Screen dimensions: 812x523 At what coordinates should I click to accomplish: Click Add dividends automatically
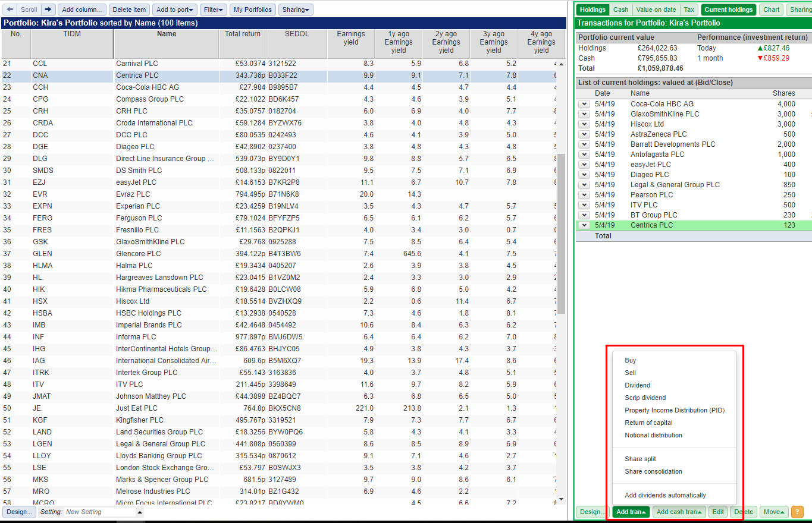point(665,495)
